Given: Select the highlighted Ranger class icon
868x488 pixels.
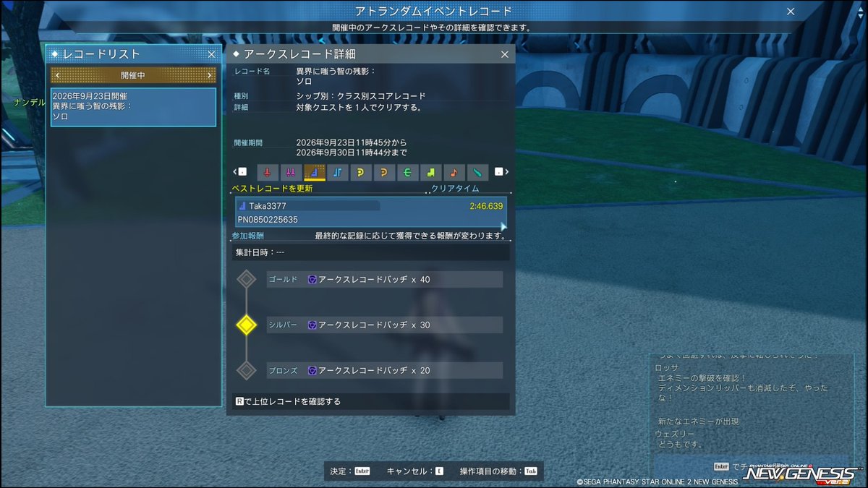Looking at the screenshot, I should (x=314, y=172).
